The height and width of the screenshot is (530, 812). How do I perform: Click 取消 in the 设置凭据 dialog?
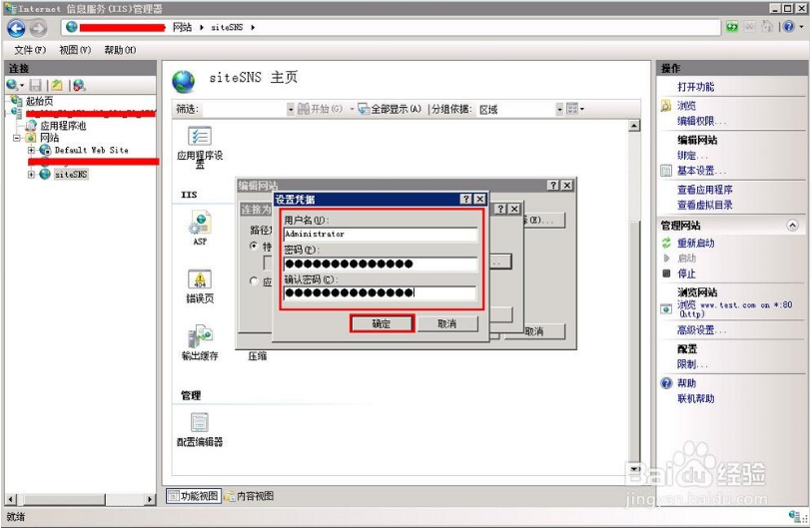(446, 324)
